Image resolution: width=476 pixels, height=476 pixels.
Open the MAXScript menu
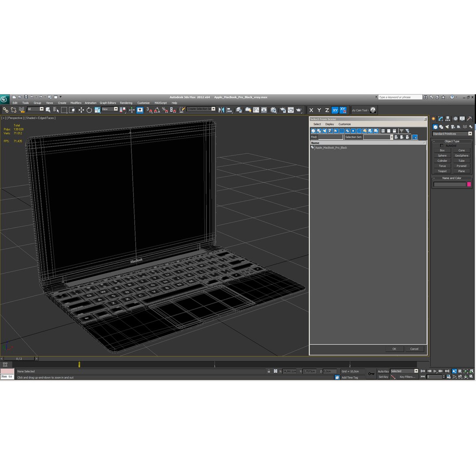click(x=160, y=103)
